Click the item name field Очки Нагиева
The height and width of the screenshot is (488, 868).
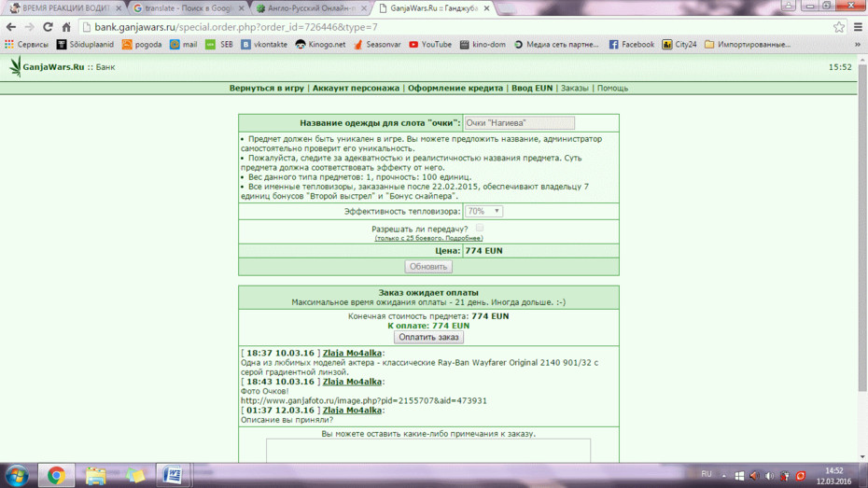click(x=519, y=123)
